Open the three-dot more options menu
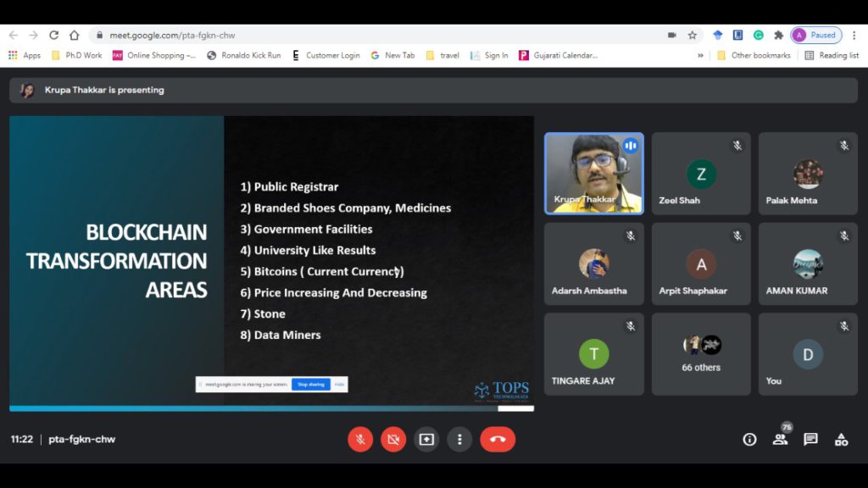868x488 pixels. point(459,439)
